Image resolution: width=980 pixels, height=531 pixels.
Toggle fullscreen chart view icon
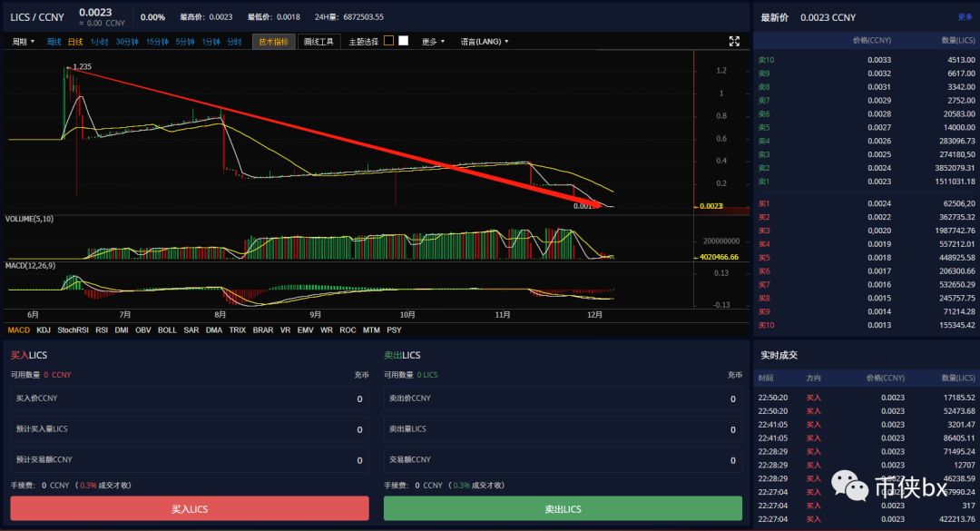coord(734,41)
